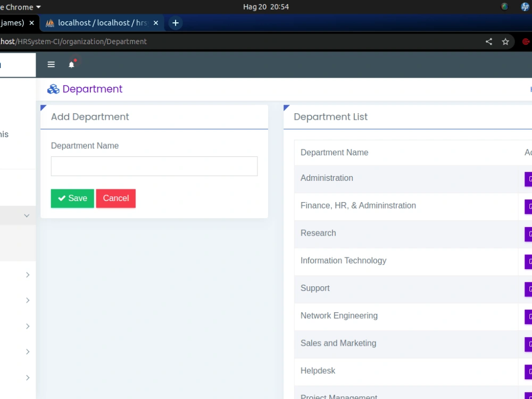532x399 pixels.
Task: Click the Department Name column header
Action: pos(334,152)
